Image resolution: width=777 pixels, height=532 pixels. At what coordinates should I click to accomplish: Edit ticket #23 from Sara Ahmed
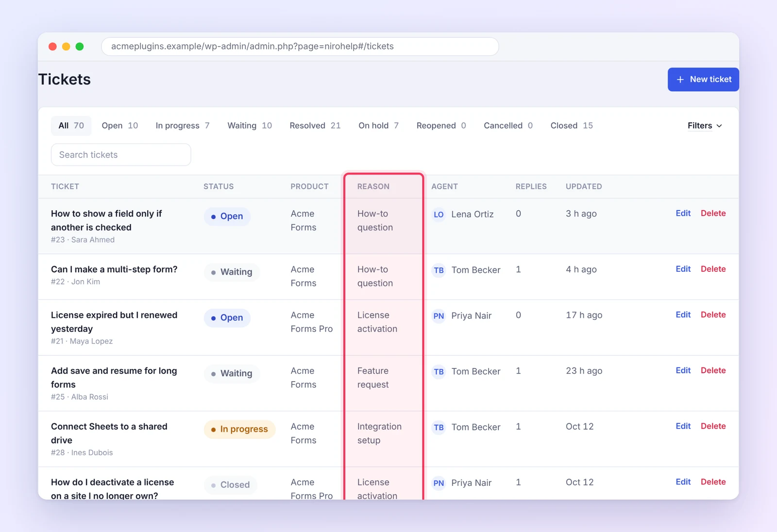click(683, 213)
